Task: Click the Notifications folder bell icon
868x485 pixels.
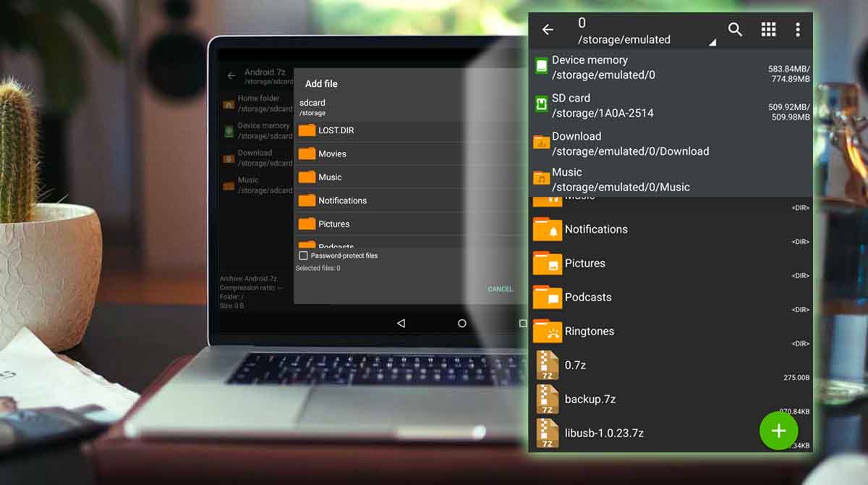Action: [x=548, y=229]
